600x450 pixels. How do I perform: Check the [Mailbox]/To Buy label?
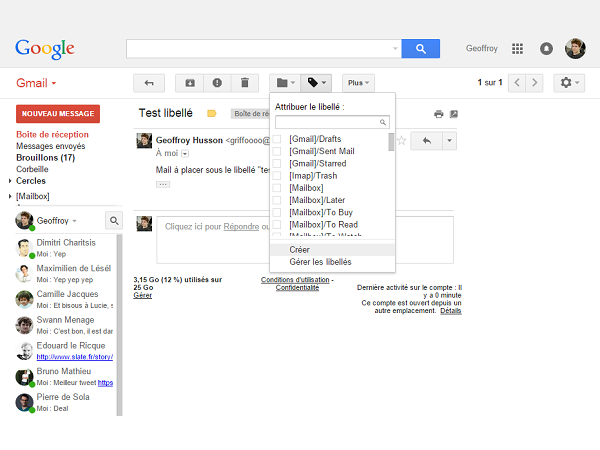[277, 212]
